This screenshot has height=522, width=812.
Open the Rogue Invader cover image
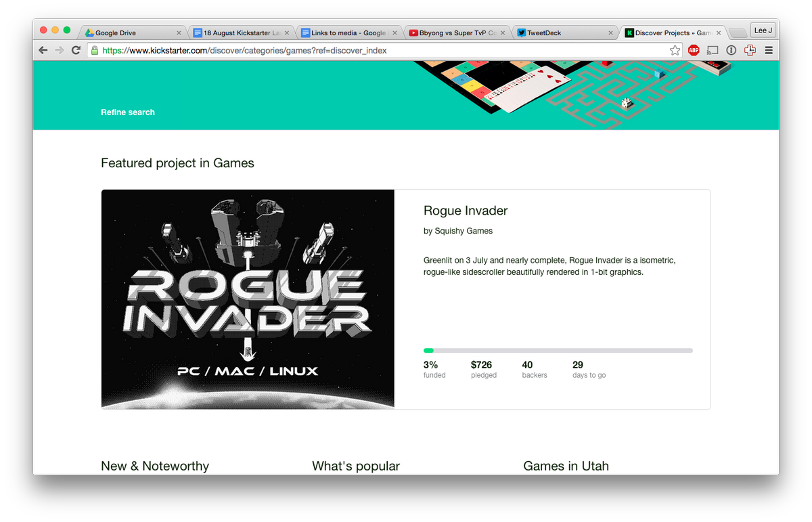tap(248, 299)
